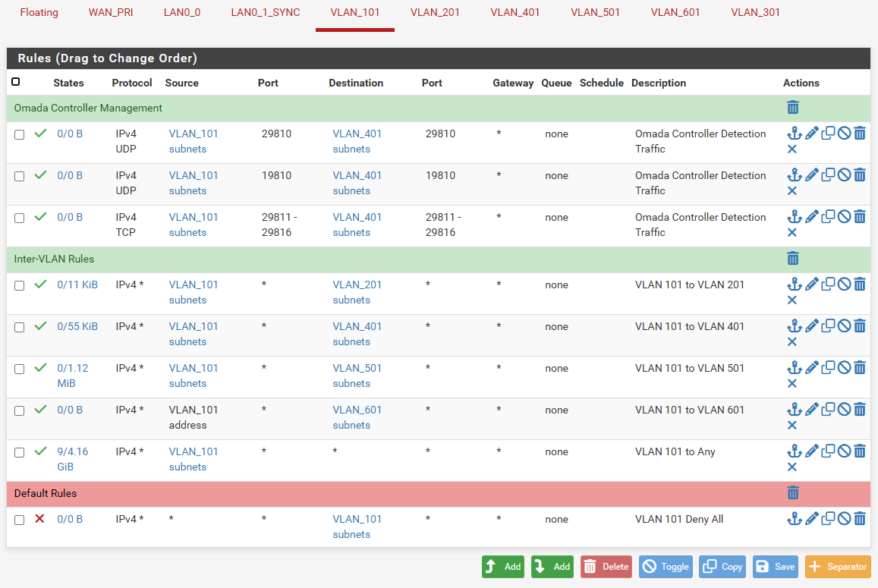Tick the select-all checkbox in table header
The image size is (878, 588).
coord(16,82)
